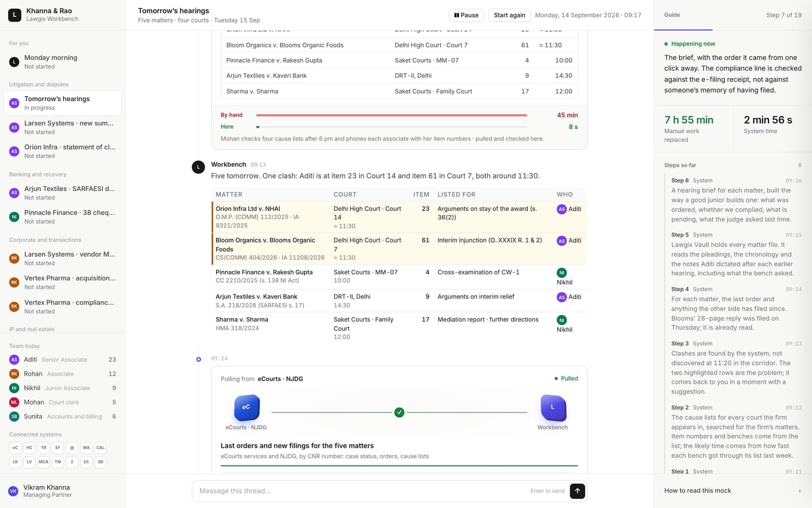Expand How to read this mock

click(x=733, y=491)
